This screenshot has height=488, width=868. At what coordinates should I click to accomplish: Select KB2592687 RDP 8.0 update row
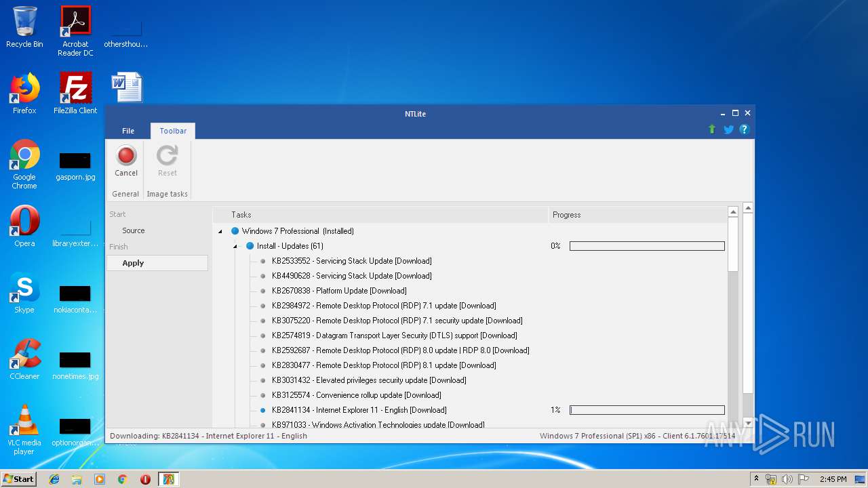point(400,350)
